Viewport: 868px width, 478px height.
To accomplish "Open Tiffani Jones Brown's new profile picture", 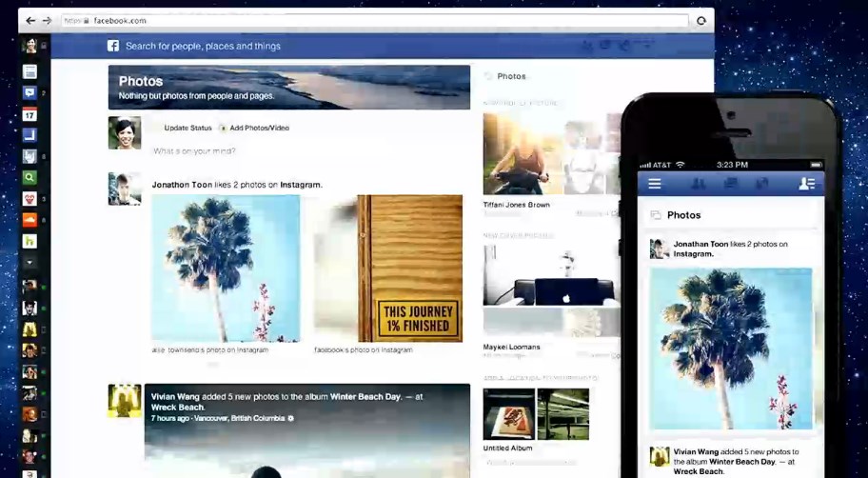I will (x=551, y=153).
